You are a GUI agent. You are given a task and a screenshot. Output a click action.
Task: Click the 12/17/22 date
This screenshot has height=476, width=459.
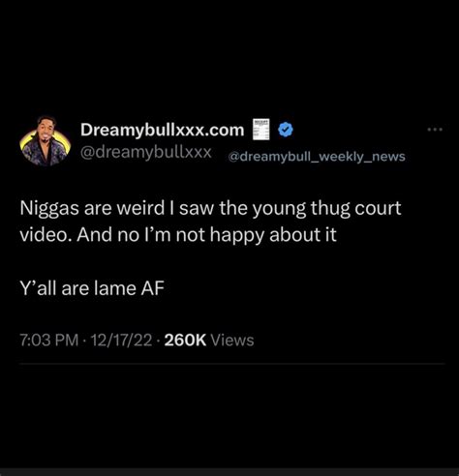[x=121, y=341]
